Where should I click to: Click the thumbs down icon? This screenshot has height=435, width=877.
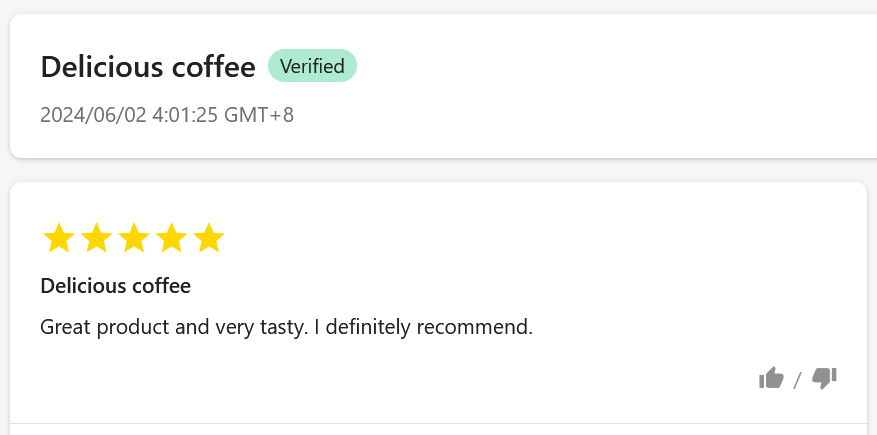click(824, 378)
